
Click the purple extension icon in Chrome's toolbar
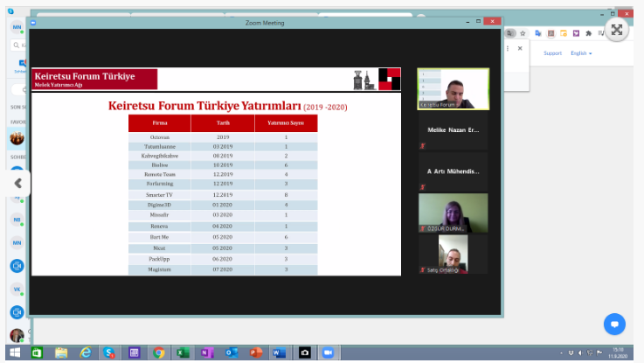tap(576, 33)
